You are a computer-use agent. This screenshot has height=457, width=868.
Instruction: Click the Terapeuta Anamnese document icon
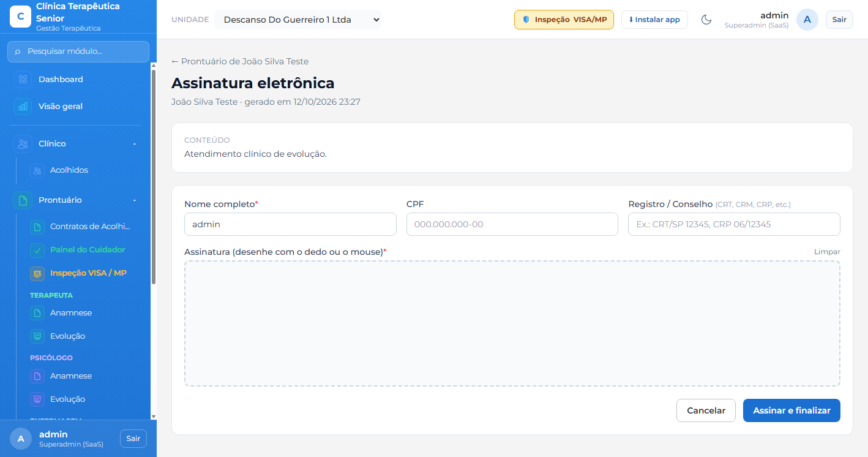point(37,314)
